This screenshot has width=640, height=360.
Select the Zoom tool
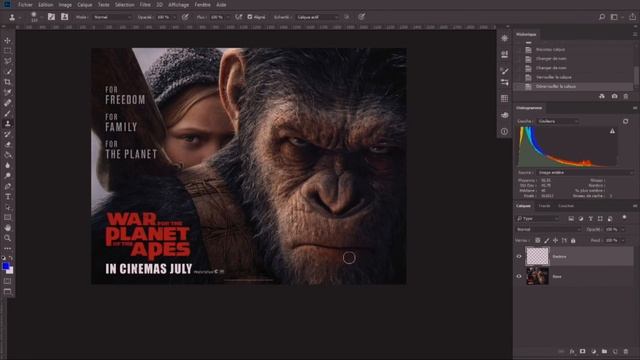(7, 238)
